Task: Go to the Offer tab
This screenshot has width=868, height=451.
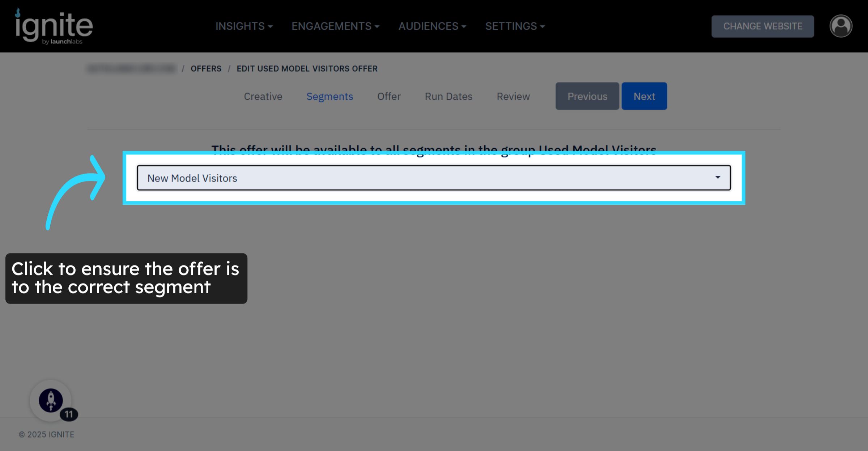Action: [x=389, y=97]
